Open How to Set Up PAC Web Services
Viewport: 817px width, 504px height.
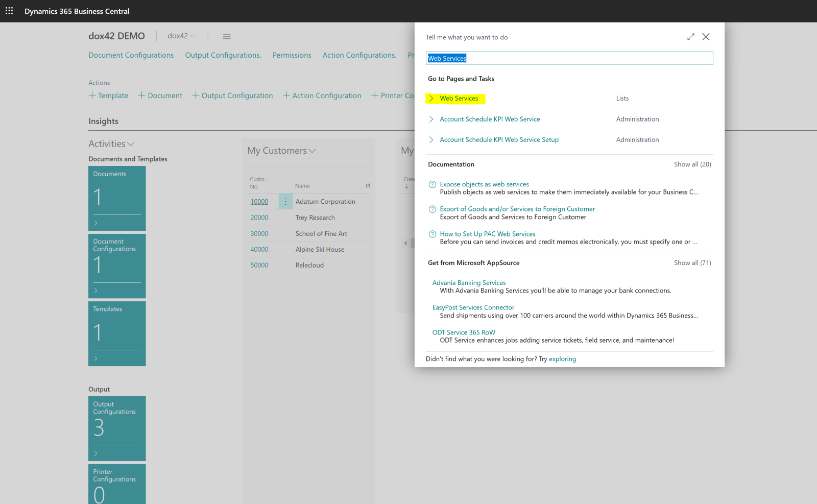(x=488, y=234)
